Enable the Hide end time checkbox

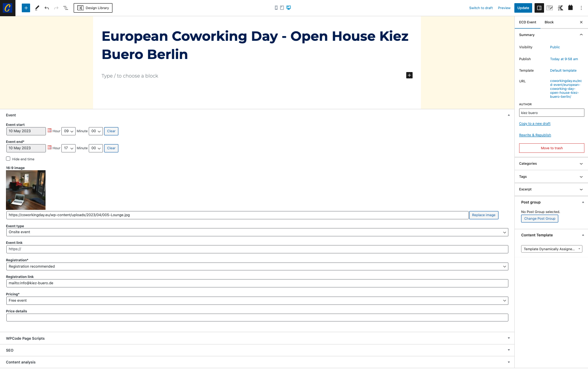[x=8, y=159]
